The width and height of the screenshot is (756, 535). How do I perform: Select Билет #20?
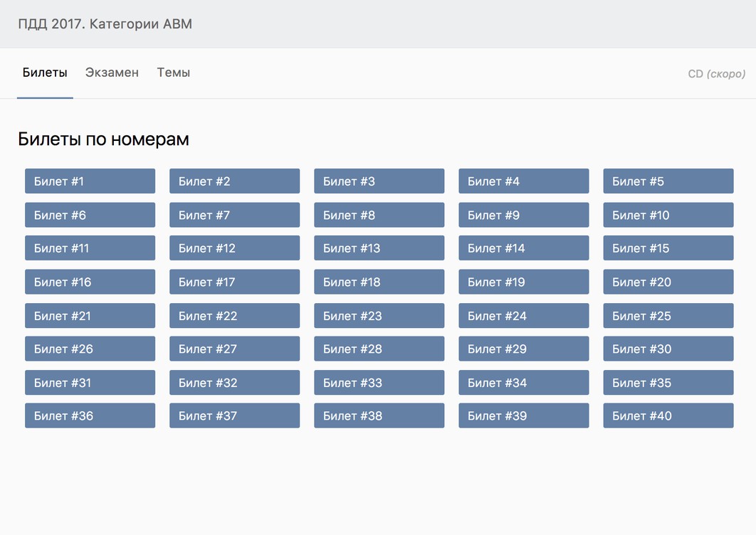668,282
